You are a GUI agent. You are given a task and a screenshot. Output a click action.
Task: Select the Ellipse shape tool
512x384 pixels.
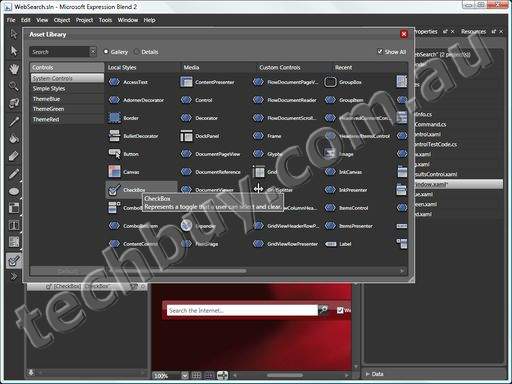point(14,191)
